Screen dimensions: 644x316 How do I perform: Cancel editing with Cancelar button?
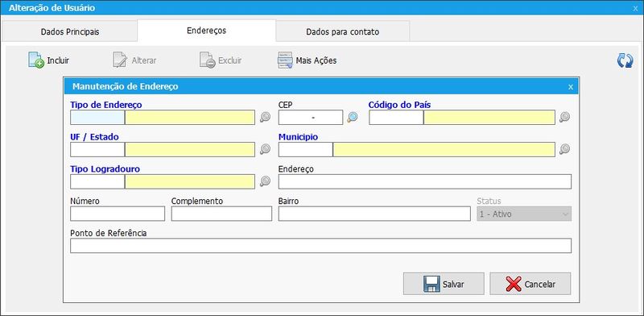coord(530,284)
